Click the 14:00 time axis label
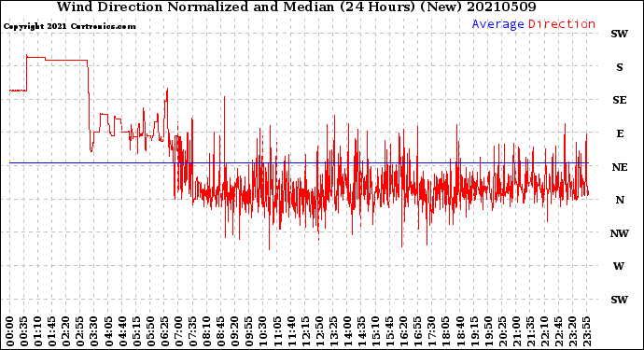The width and height of the screenshot is (644, 350). click(347, 331)
